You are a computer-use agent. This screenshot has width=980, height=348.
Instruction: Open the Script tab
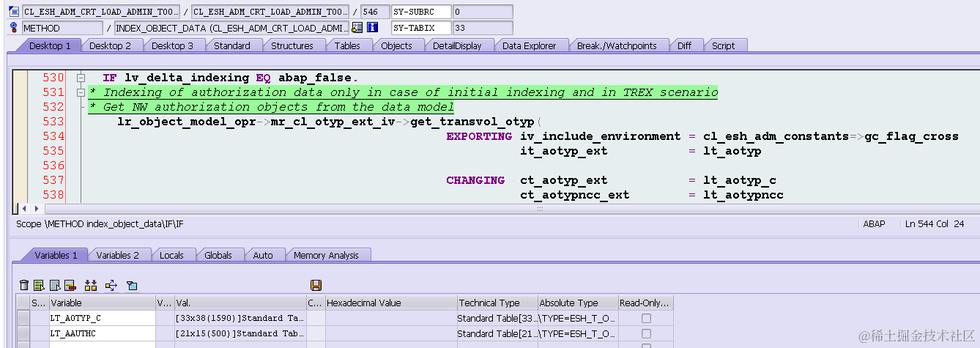pyautogui.click(x=723, y=45)
